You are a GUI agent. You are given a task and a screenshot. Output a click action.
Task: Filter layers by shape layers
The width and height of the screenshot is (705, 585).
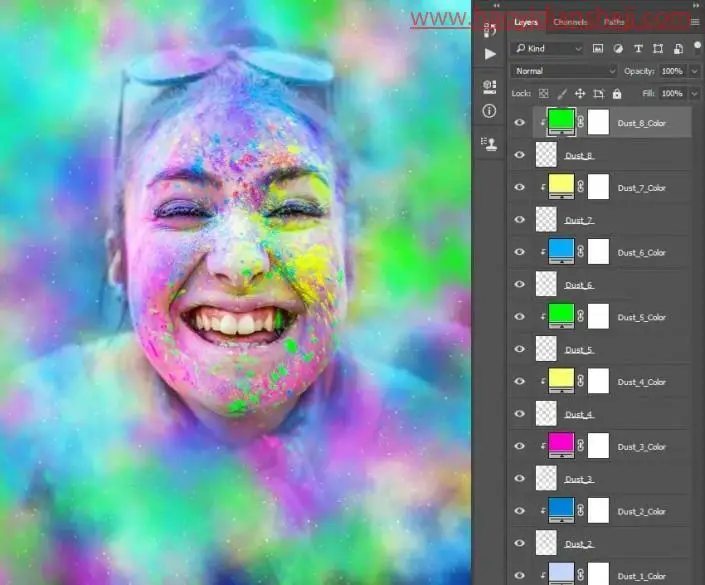point(658,49)
